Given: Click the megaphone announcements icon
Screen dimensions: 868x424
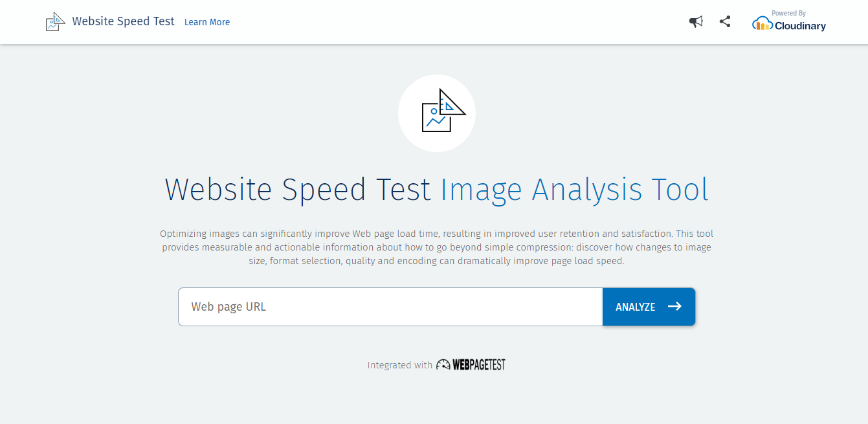Looking at the screenshot, I should pos(696,22).
